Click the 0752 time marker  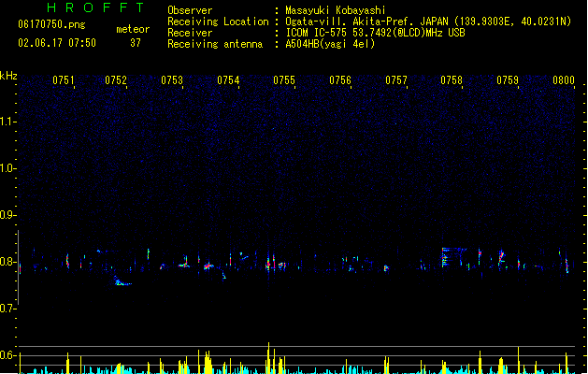pyautogui.click(x=116, y=80)
